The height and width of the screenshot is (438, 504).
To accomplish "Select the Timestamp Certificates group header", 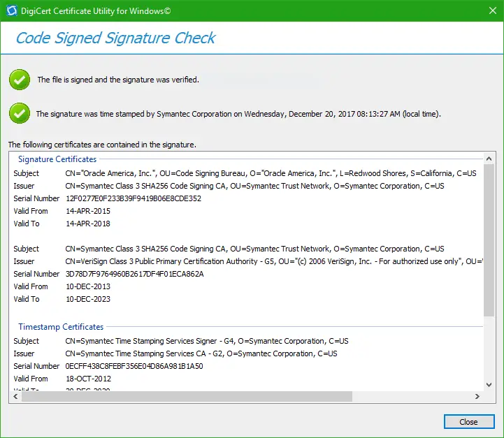I will pyautogui.click(x=61, y=327).
